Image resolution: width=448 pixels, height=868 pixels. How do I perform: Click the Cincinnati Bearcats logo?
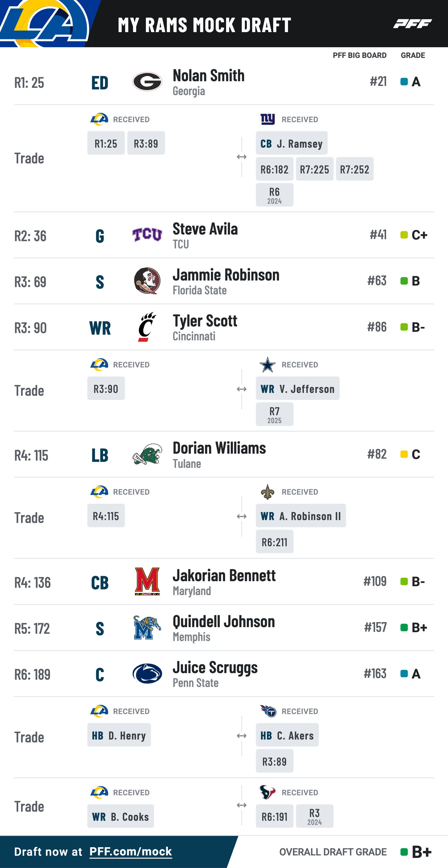(147, 327)
